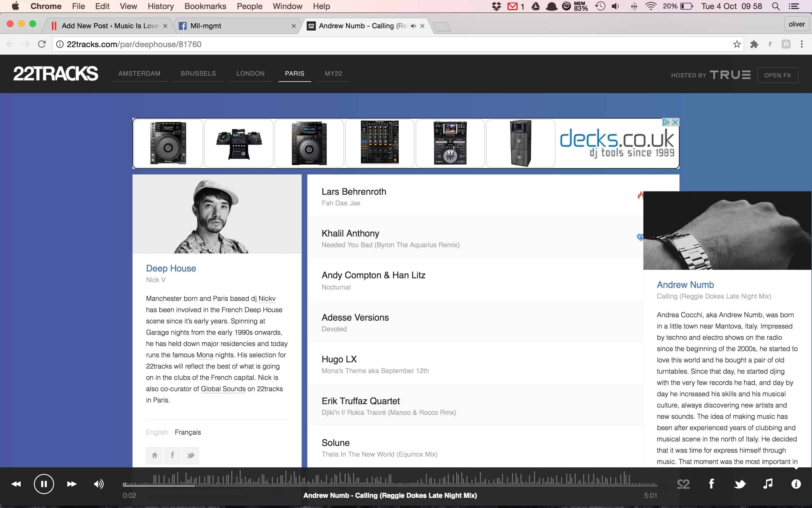Image resolution: width=812 pixels, height=508 pixels.
Task: Click the OPEN FX button
Action: 777,75
